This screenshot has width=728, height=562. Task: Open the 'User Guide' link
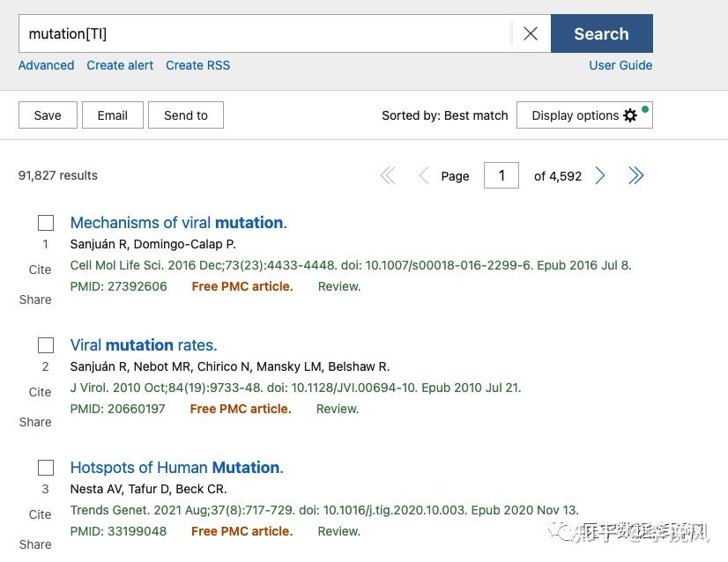tap(620, 65)
